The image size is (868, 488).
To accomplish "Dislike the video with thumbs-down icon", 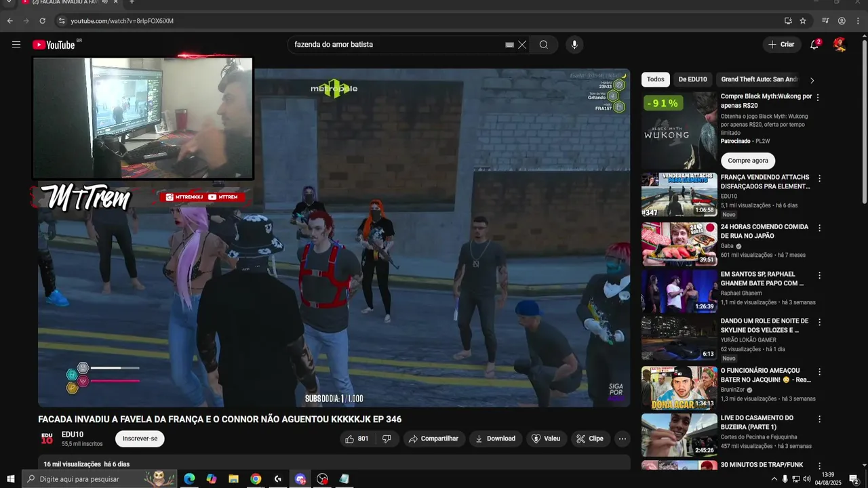I will [x=387, y=439].
